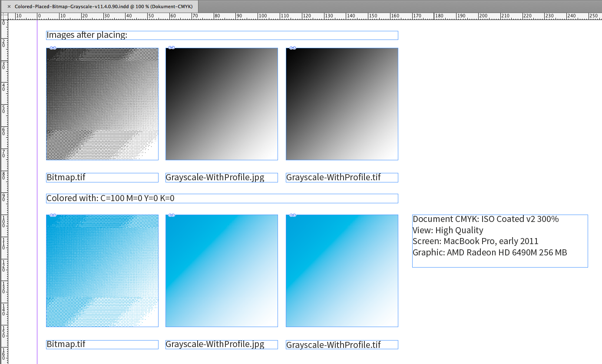This screenshot has height=364, width=602.
Task: Click the link badge on the black Bitmap image
Action: 53,48
